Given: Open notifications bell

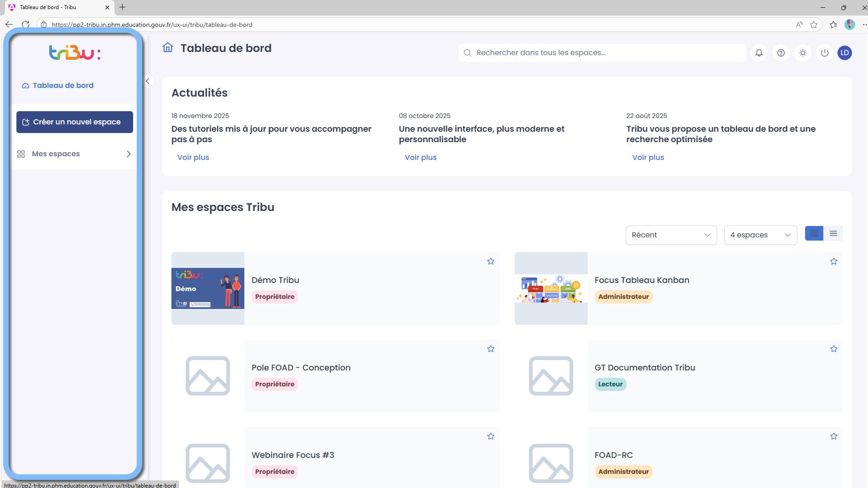Looking at the screenshot, I should [759, 53].
